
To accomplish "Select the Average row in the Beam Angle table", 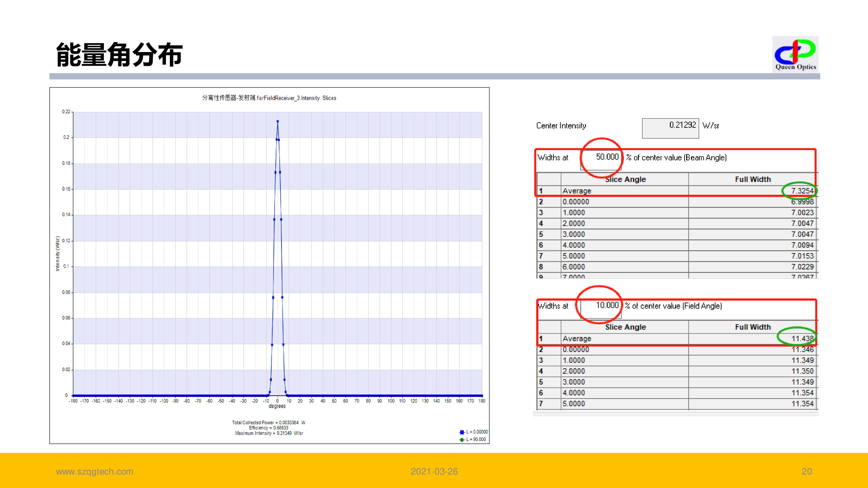I will click(577, 191).
